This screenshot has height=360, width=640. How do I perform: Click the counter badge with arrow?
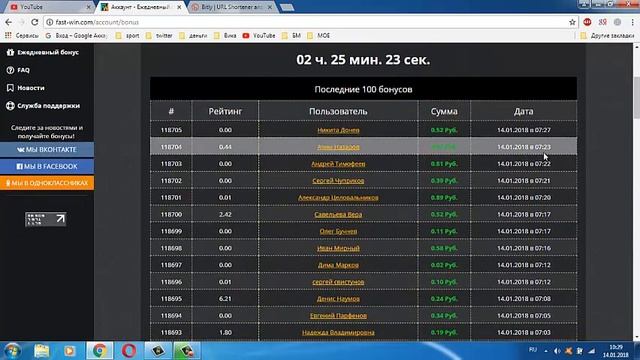[x=45, y=219]
